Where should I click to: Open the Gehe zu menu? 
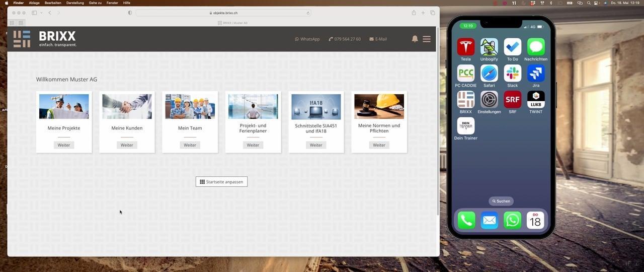pyautogui.click(x=96, y=3)
